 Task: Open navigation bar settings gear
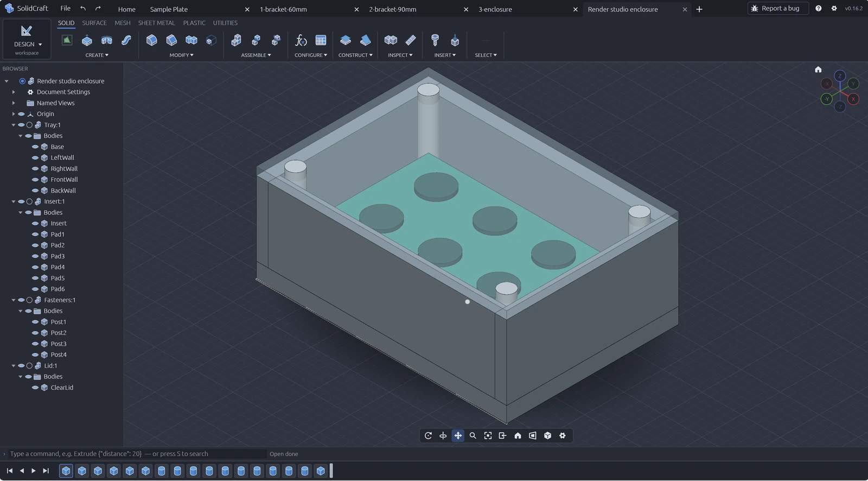click(x=563, y=435)
